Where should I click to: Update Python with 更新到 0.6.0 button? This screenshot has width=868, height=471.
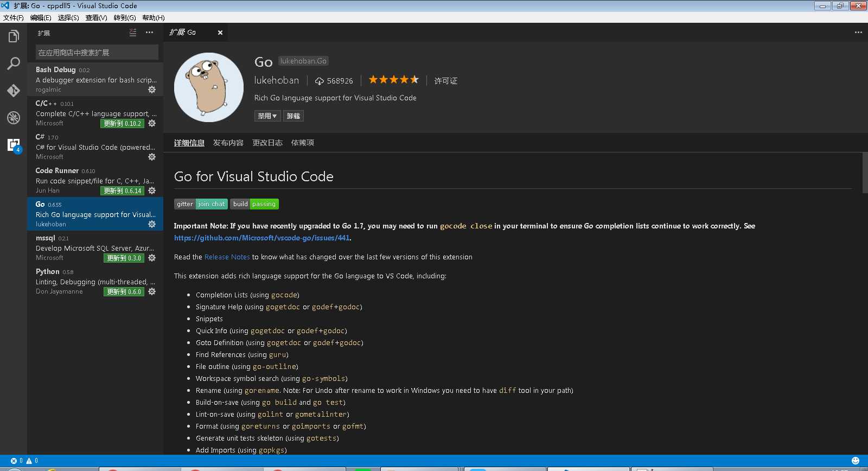click(124, 292)
